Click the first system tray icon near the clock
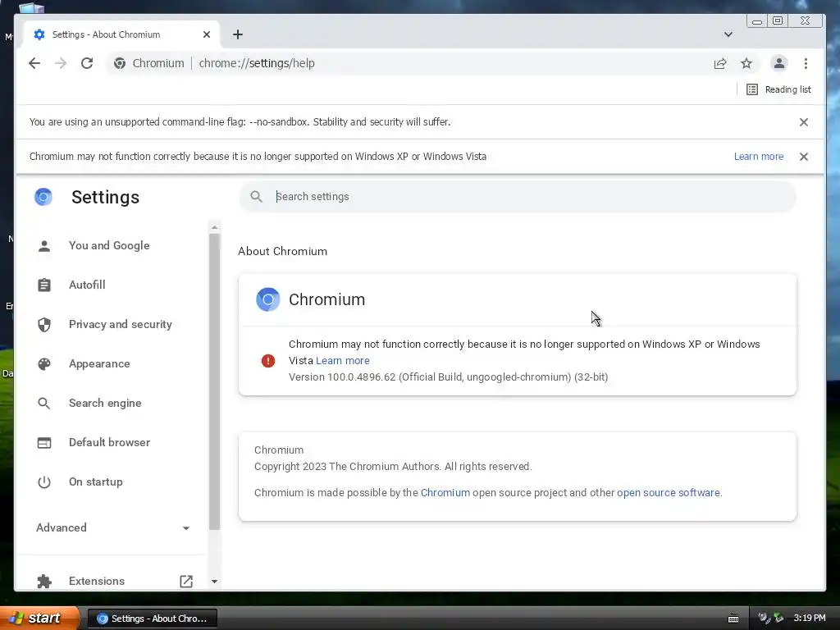The width and height of the screenshot is (840, 630). 765,619
